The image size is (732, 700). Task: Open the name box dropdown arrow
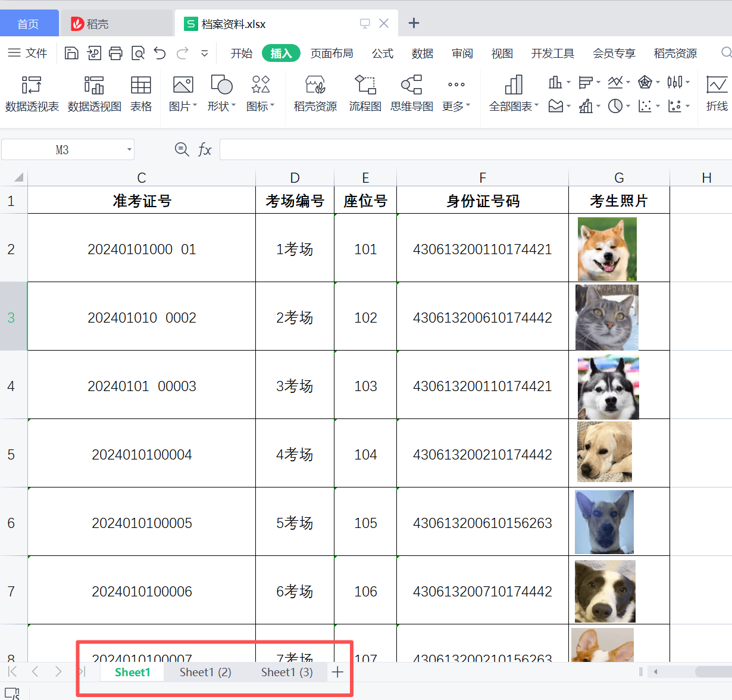[129, 149]
